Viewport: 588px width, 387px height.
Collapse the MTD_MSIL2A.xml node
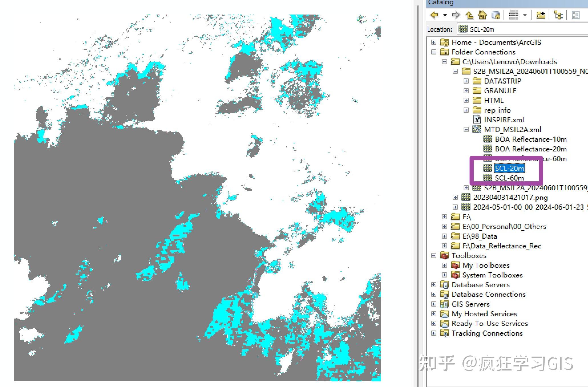tap(466, 129)
